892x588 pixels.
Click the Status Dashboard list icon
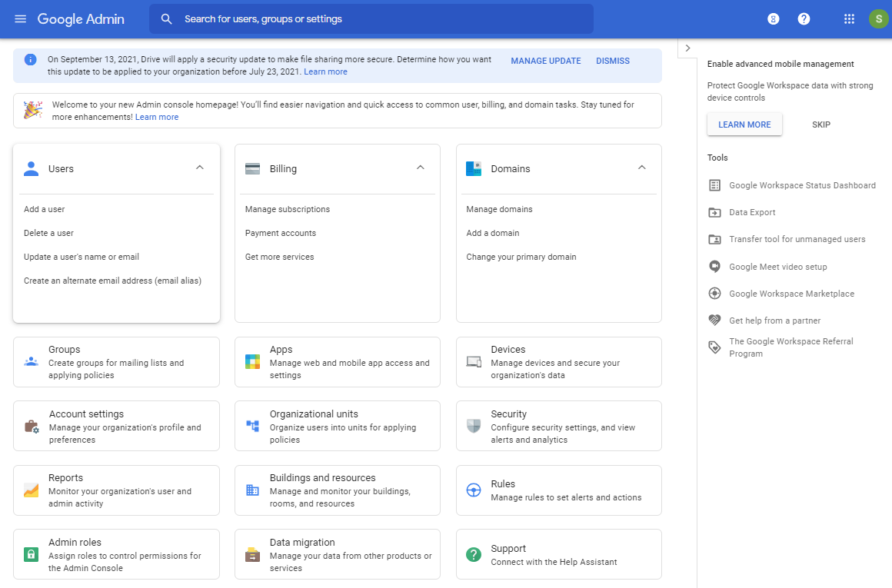click(714, 185)
